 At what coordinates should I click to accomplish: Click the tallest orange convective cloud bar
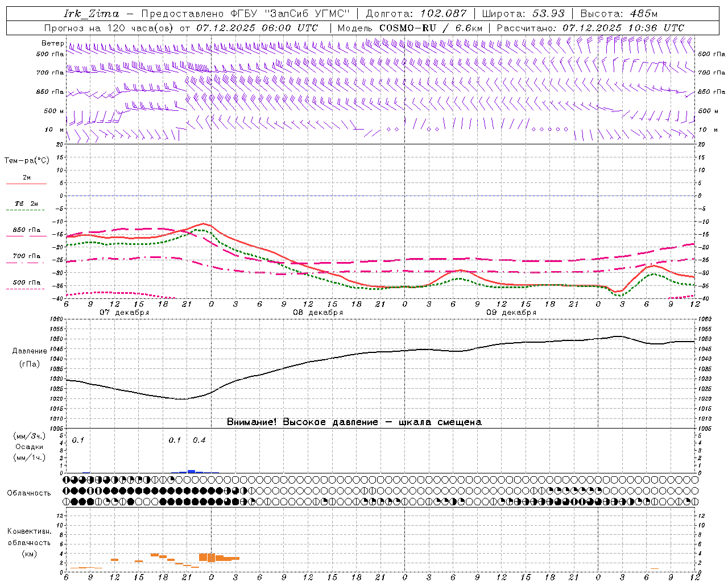click(x=211, y=558)
